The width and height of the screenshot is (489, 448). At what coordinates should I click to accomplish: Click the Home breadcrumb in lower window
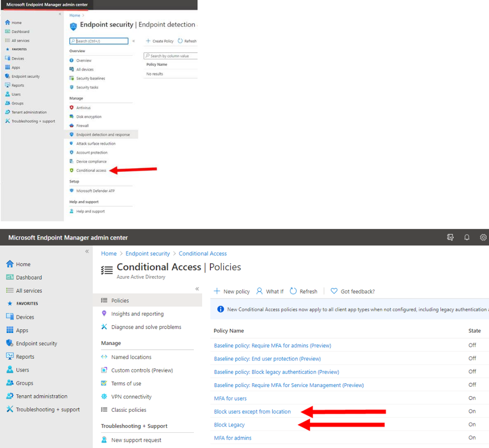click(x=109, y=254)
